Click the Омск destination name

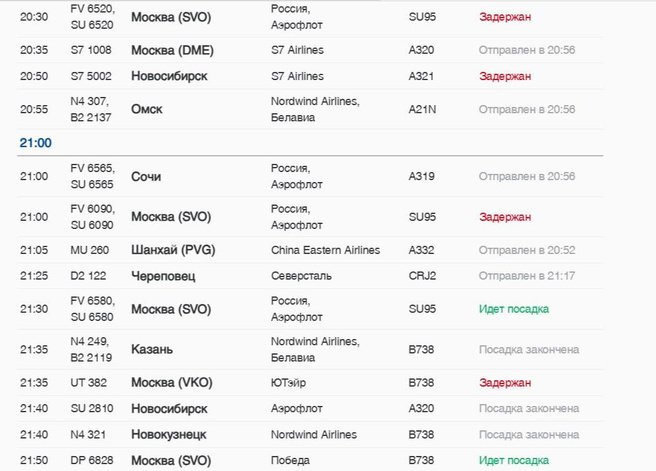(146, 109)
